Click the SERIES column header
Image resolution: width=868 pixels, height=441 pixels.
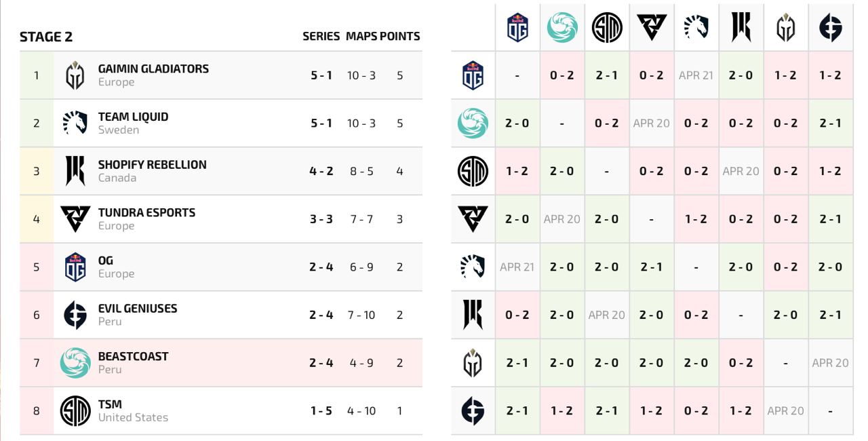(x=321, y=37)
